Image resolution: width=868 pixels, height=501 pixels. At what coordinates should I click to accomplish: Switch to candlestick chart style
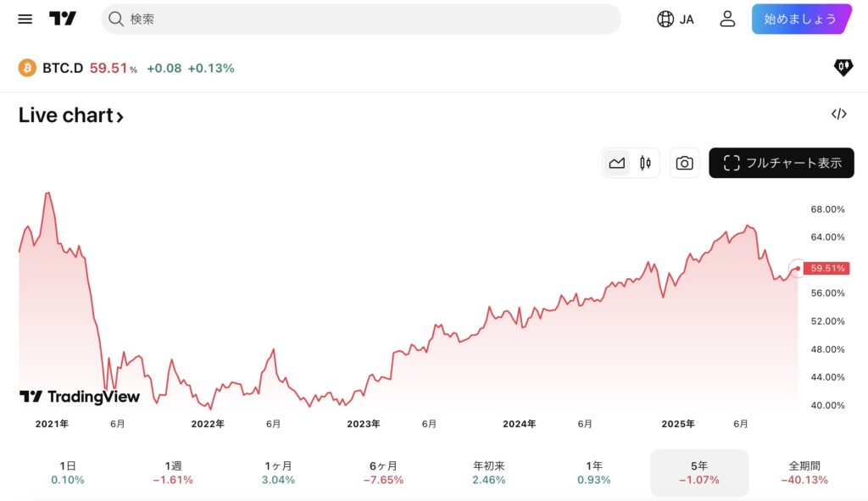pos(645,163)
